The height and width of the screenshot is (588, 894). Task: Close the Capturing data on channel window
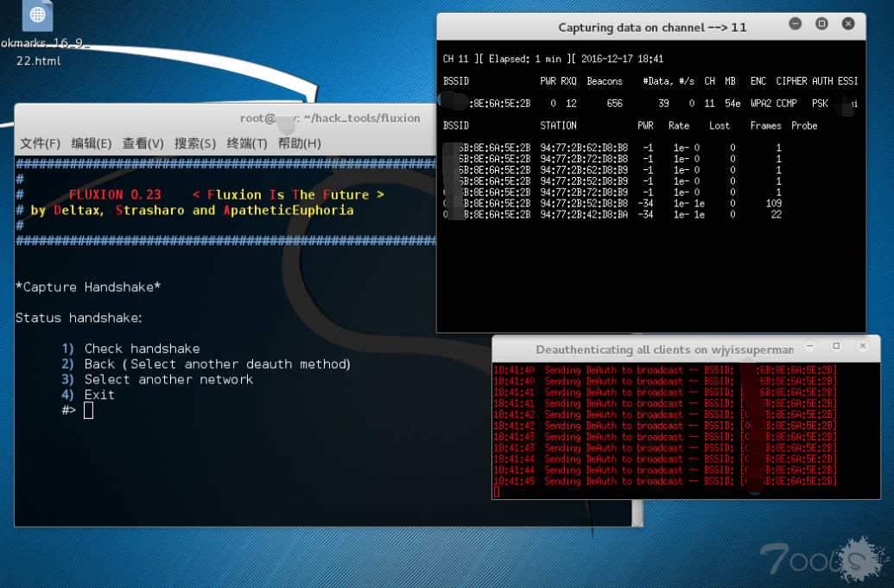click(848, 24)
